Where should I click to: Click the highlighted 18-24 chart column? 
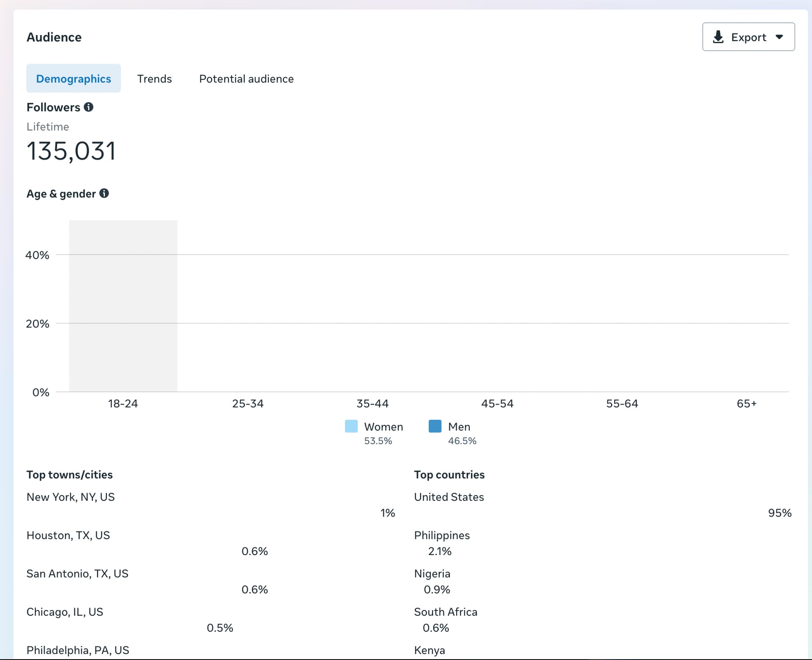(x=123, y=305)
